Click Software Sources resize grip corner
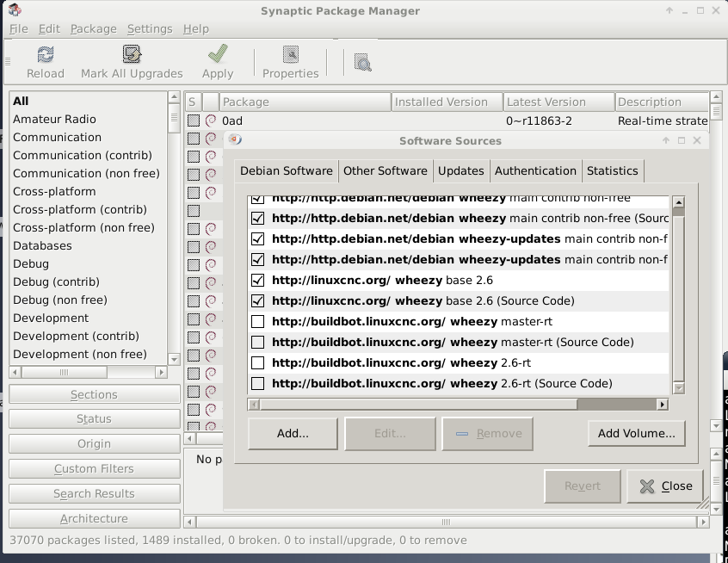728x563 pixels. point(703,503)
